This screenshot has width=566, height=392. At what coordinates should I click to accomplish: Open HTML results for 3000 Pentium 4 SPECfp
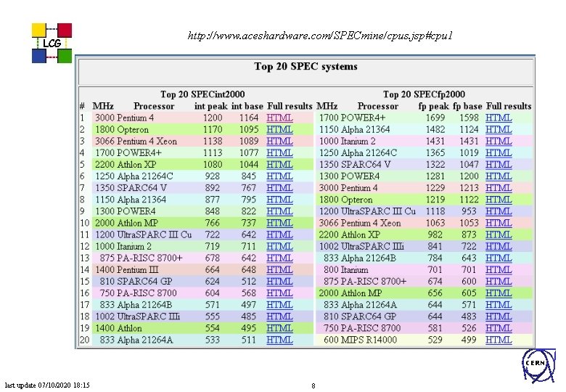[499, 188]
